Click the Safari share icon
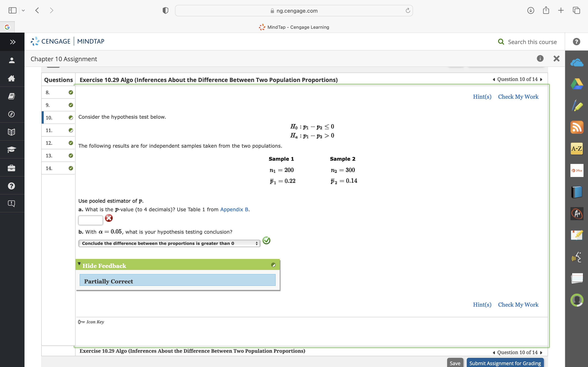588x367 pixels. tap(546, 10)
